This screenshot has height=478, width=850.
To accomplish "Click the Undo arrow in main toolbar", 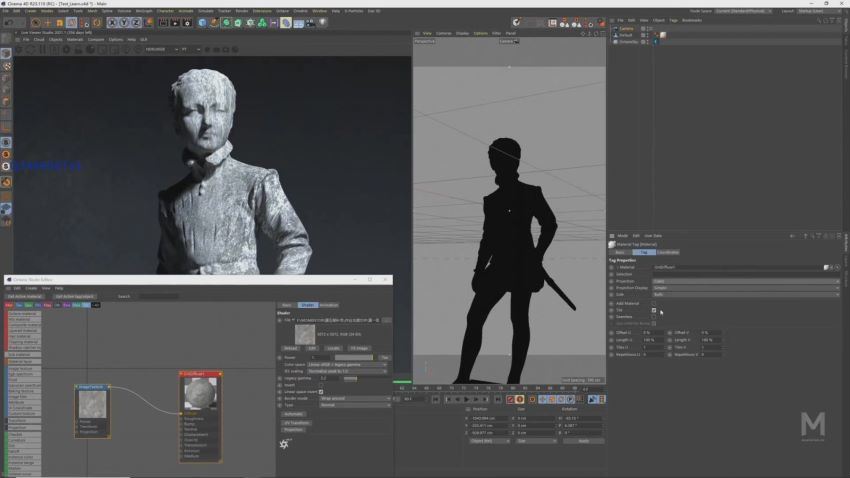I will 9,23.
